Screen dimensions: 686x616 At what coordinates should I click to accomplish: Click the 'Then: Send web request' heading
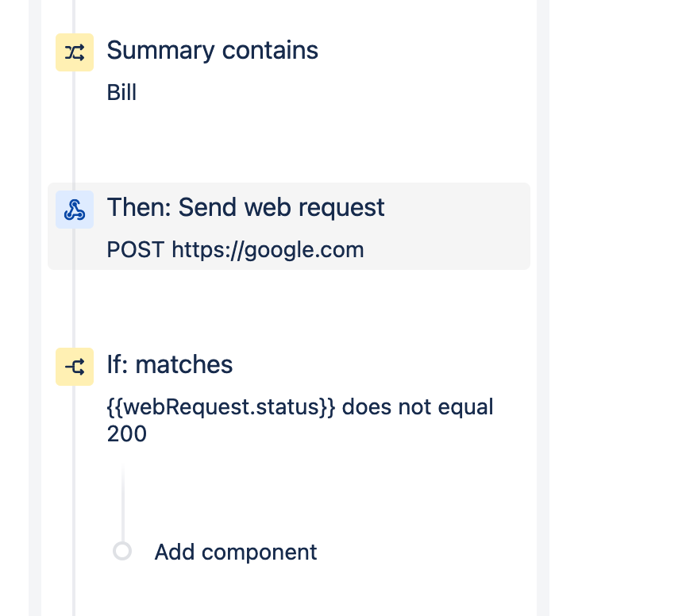pyautogui.click(x=246, y=207)
